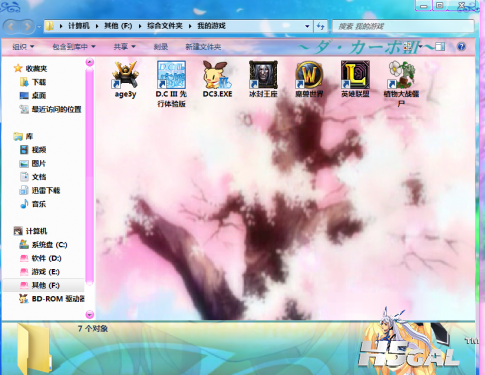Screen dimensions: 485x375
Task: Open the 包含到库中 dropdown
Action: pos(74,47)
